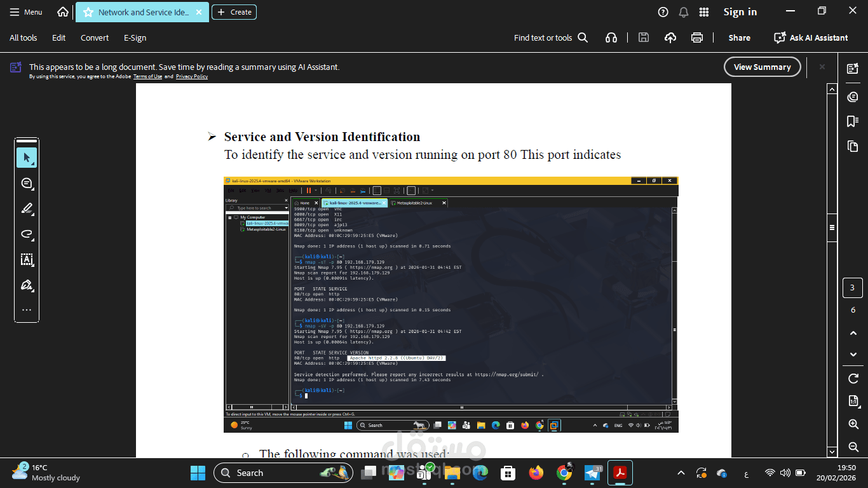Open Google Chrome from the taskbar
This screenshot has width=868, height=488.
click(564, 473)
